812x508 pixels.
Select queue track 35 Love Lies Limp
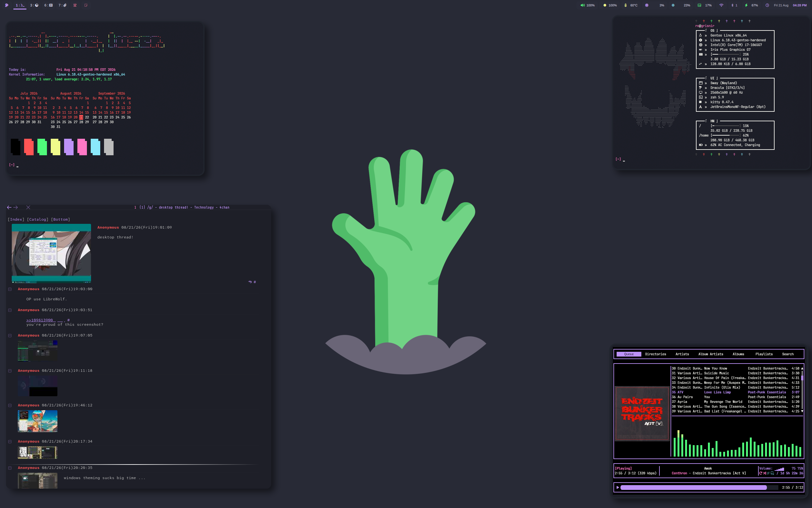(736, 392)
